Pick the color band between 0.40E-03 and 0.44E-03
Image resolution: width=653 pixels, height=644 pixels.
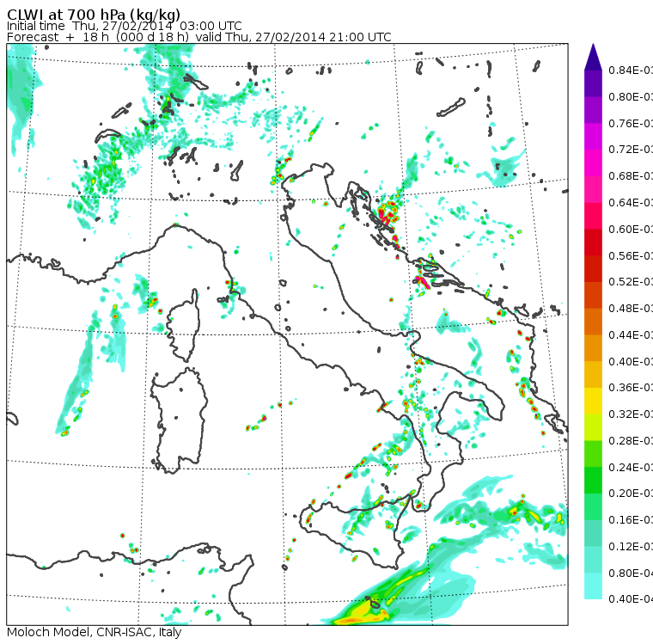593,348
